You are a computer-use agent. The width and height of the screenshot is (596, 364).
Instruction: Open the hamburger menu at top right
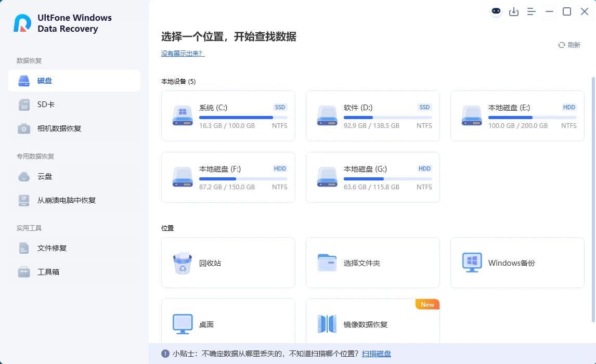pyautogui.click(x=532, y=11)
